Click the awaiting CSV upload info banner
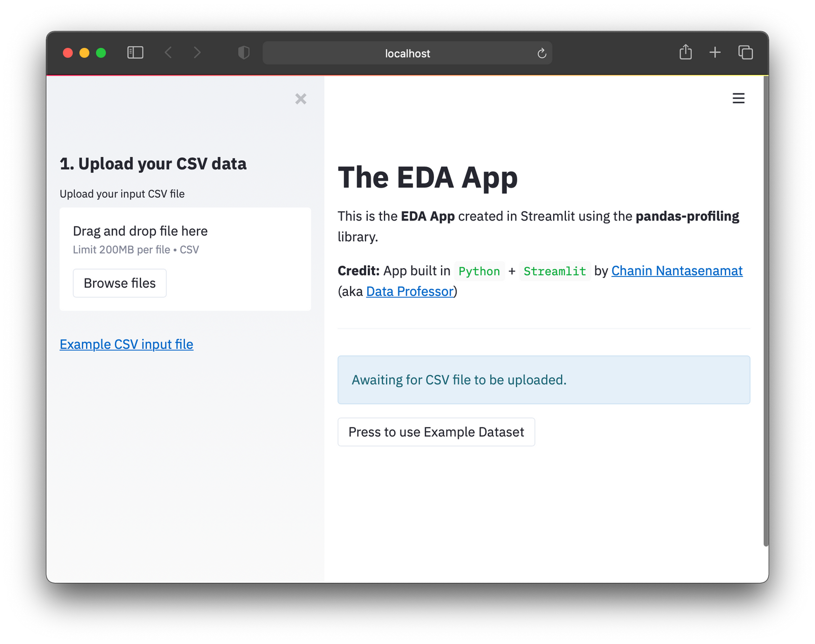Image resolution: width=815 pixels, height=644 pixels. point(543,380)
